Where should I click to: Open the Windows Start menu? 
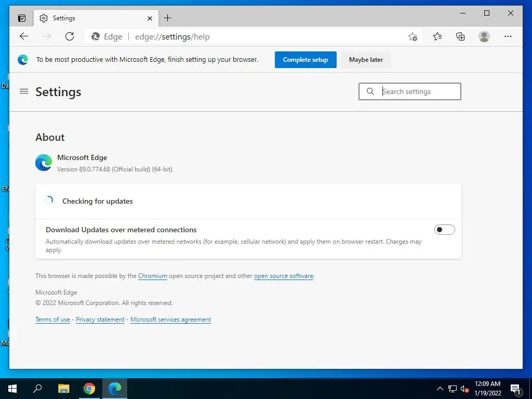pyautogui.click(x=12, y=389)
